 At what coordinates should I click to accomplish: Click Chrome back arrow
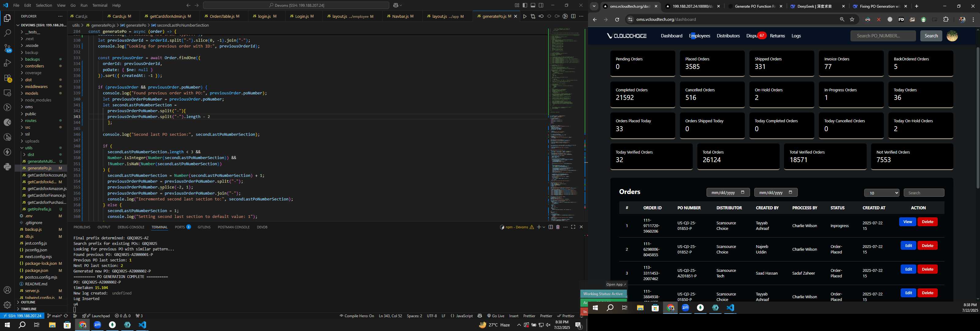pyautogui.click(x=595, y=19)
